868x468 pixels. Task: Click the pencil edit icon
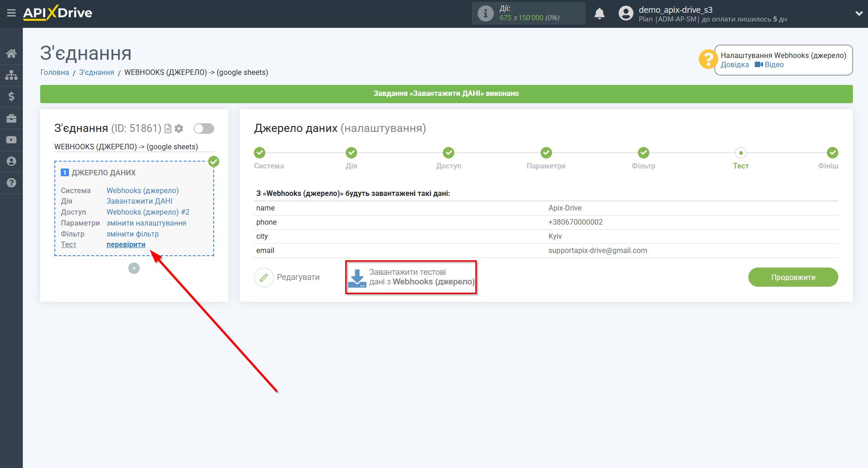tap(264, 277)
